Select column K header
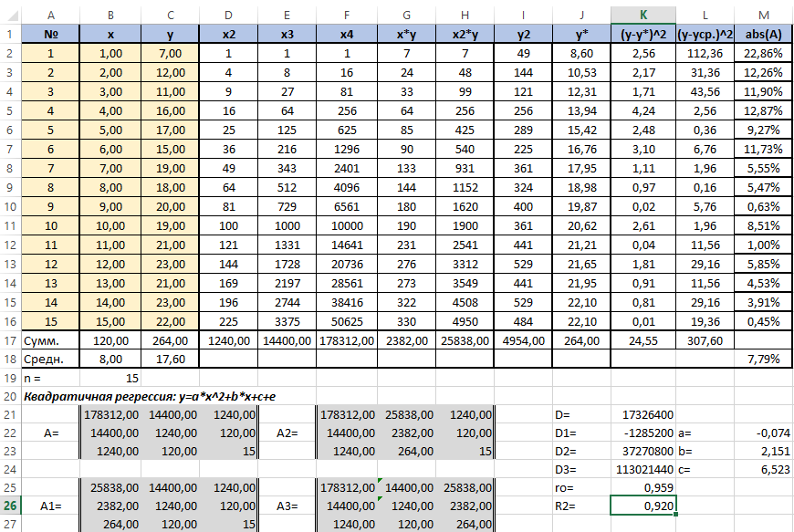The width and height of the screenshot is (794, 532). [x=643, y=14]
